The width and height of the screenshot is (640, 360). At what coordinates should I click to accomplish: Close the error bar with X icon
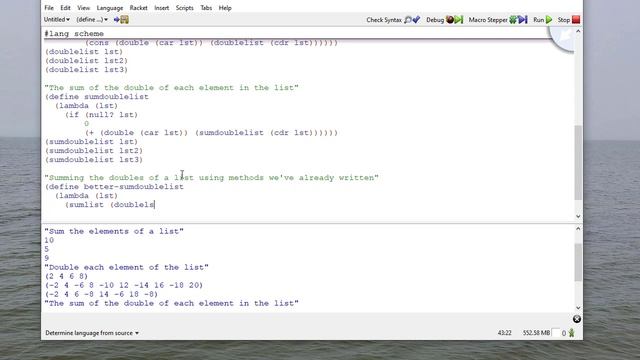click(x=577, y=319)
